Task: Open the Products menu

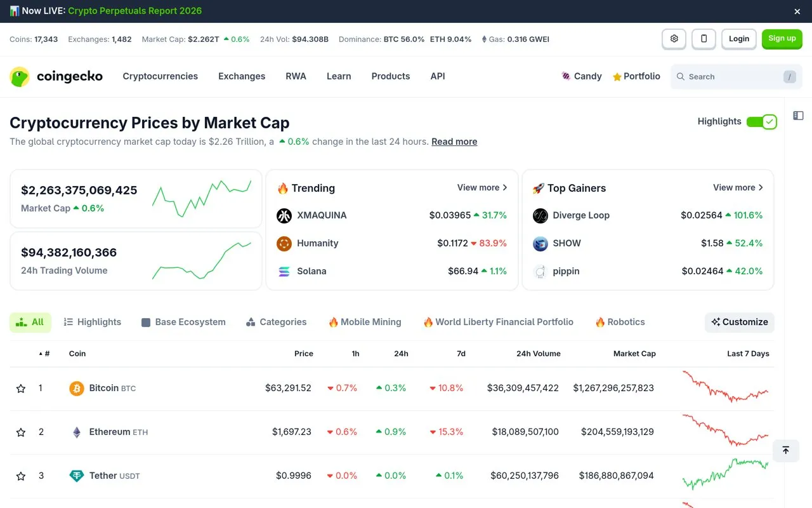Action: [391, 76]
